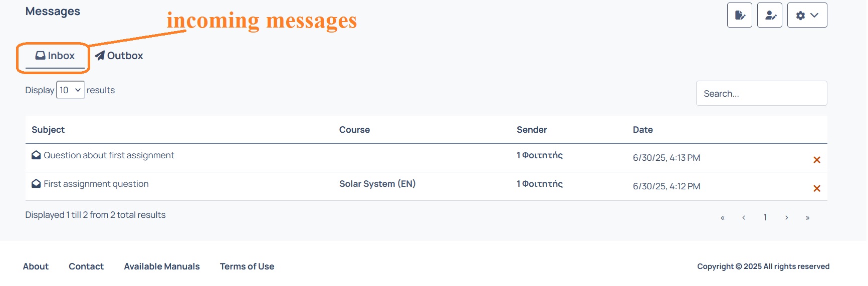Click the compose new message icon button

(x=739, y=15)
